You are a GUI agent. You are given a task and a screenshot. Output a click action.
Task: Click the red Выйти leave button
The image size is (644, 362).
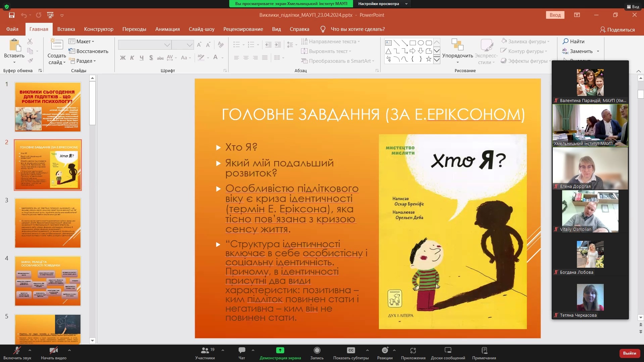(x=629, y=353)
